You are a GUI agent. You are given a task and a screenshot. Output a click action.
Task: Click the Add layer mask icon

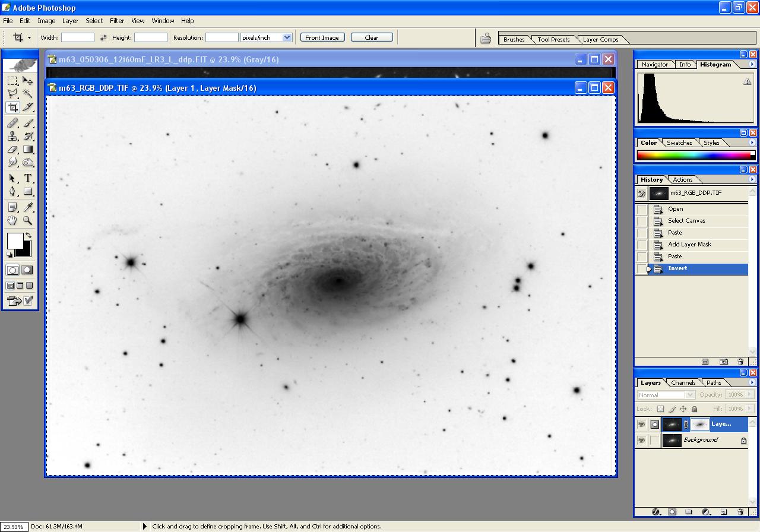672,512
